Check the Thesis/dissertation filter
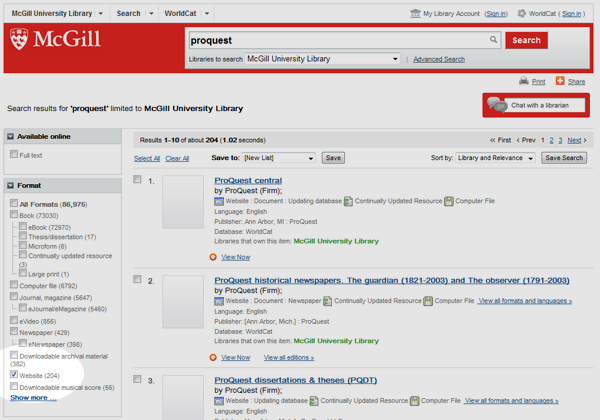The width and height of the screenshot is (600, 420). click(23, 236)
